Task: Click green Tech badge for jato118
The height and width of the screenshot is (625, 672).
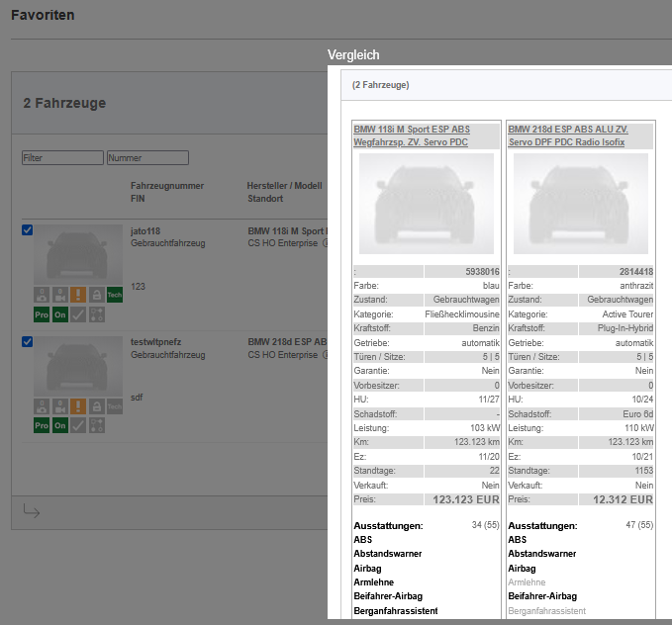Action: (x=115, y=294)
